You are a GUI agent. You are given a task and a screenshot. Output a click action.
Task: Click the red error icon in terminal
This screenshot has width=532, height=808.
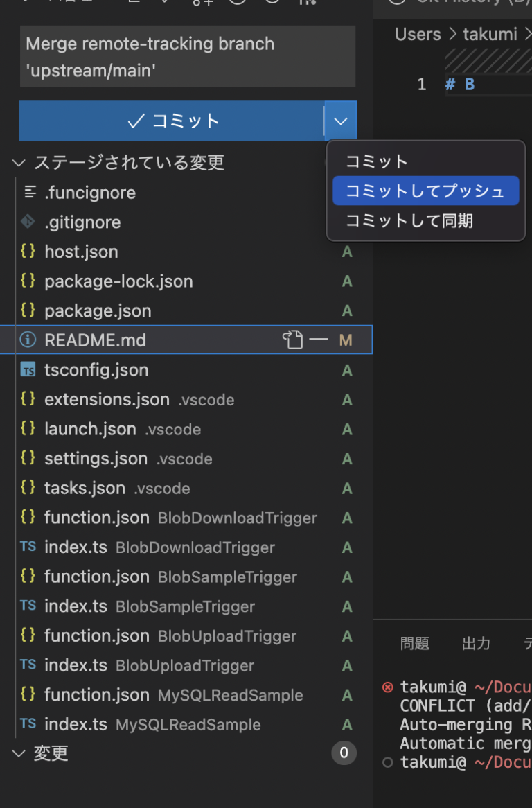[x=388, y=687]
